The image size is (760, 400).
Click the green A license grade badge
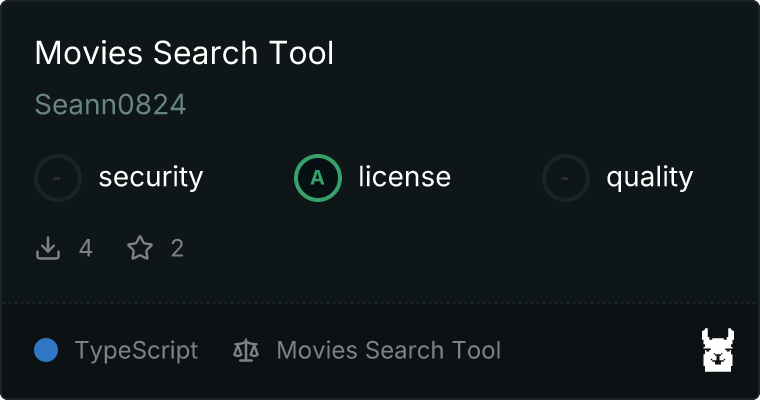click(x=318, y=178)
